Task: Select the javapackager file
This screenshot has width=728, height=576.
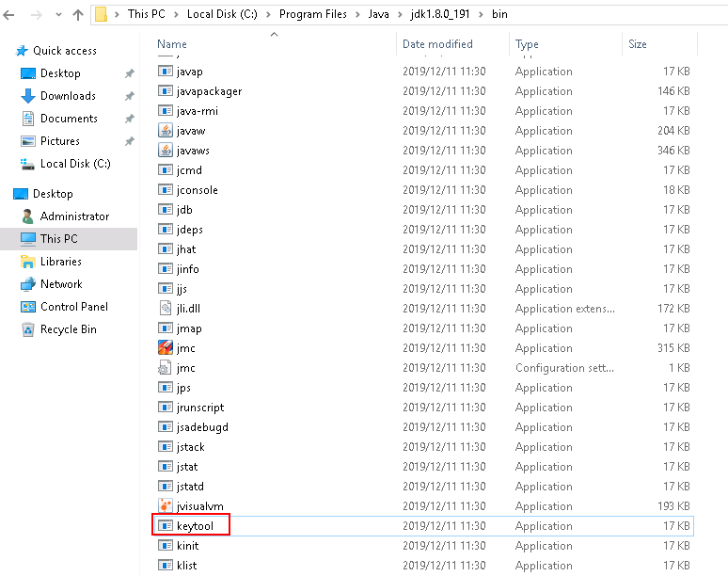Action: click(x=210, y=91)
